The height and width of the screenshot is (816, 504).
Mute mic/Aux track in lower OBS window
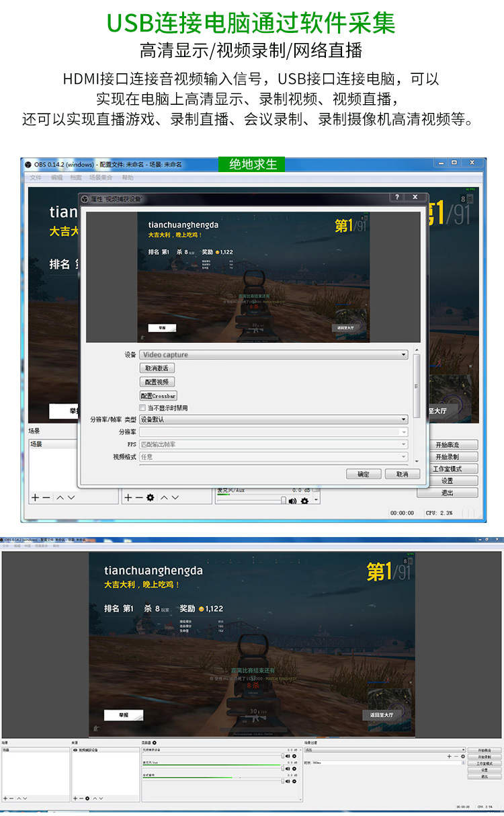[287, 768]
